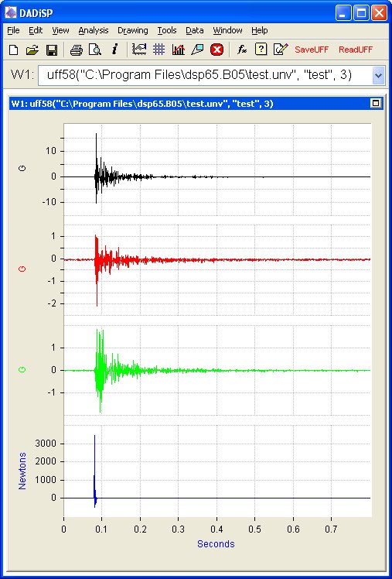Viewport: 392px width, 579px height.
Task: Open the Data menu
Action: [x=194, y=31]
